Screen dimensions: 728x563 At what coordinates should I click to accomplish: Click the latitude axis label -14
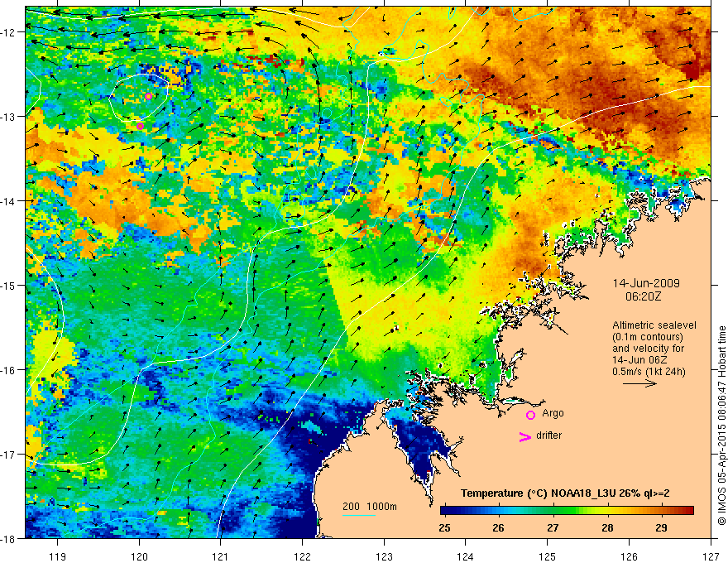pyautogui.click(x=9, y=201)
